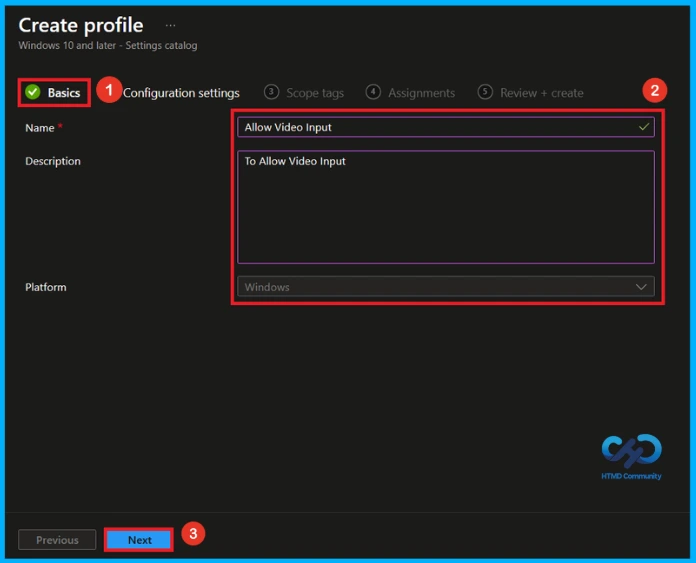Click the Review + create step 5 icon

click(485, 92)
